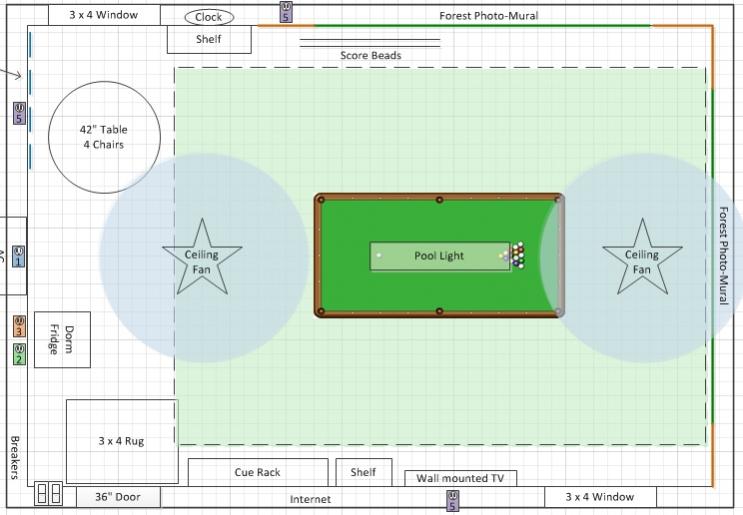
Task: Select the Score Beads lines
Action: [x=370, y=43]
